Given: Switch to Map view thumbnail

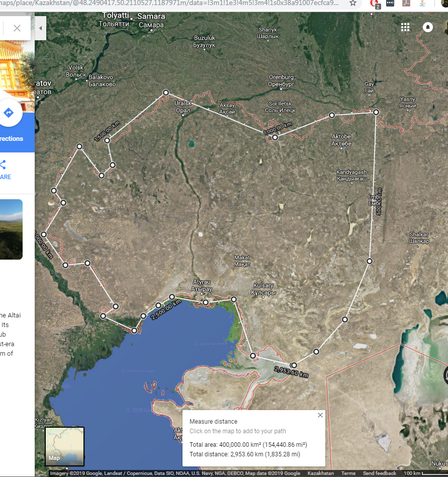Looking at the screenshot, I should [64, 446].
